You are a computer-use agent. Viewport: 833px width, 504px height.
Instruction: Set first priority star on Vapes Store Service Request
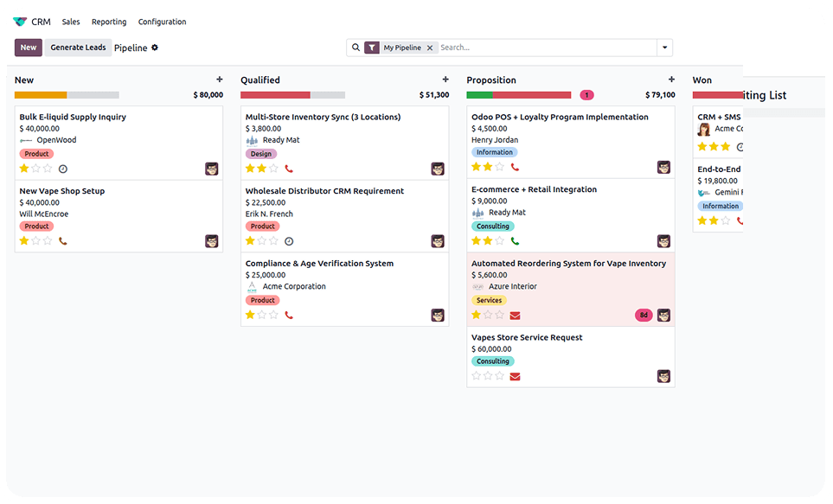click(x=477, y=376)
